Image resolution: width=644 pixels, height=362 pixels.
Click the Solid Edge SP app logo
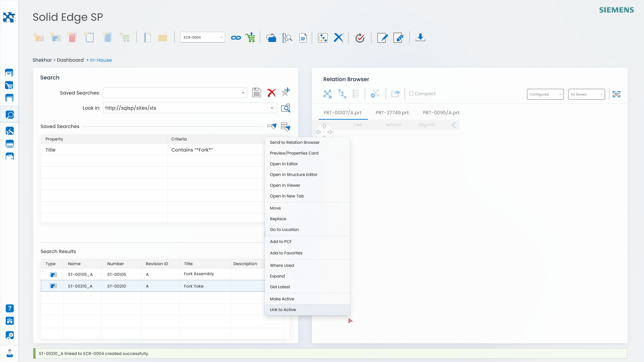[9, 17]
